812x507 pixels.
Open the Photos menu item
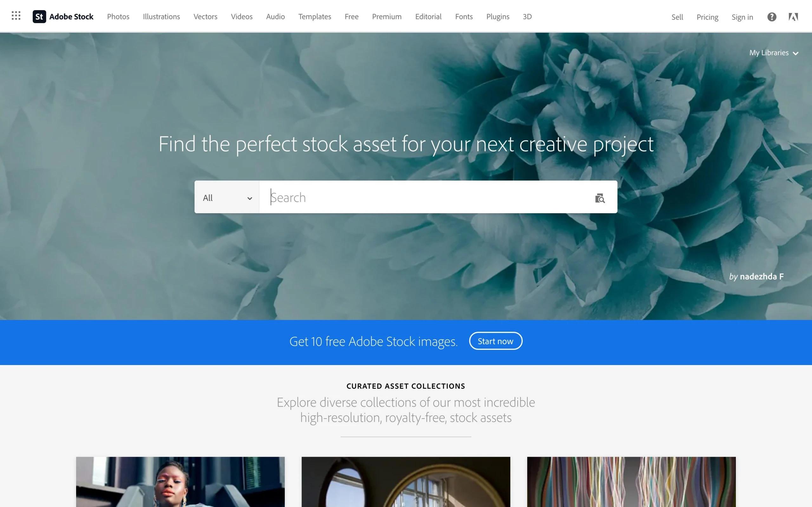click(118, 16)
